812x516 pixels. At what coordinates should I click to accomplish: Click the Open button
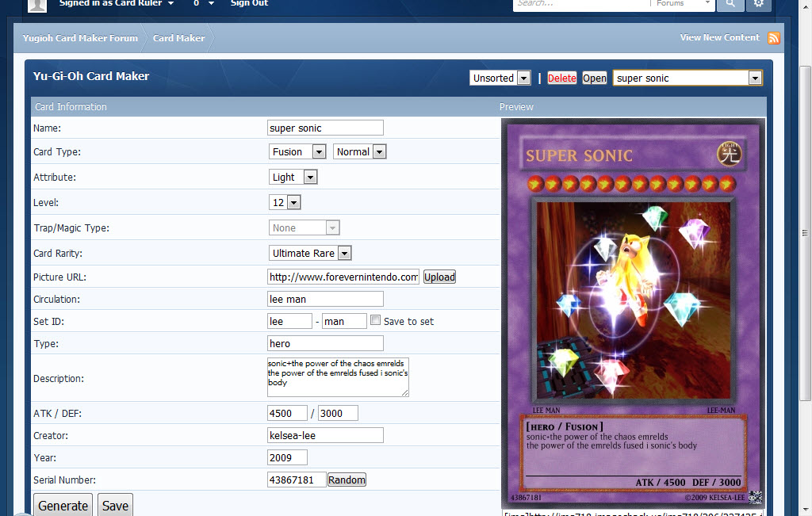click(595, 78)
